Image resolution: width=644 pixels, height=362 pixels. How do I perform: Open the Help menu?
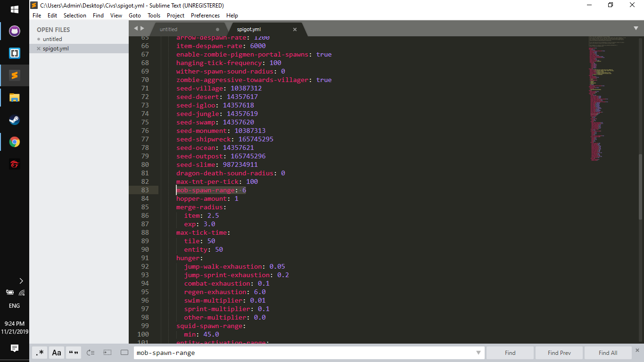tap(232, 16)
